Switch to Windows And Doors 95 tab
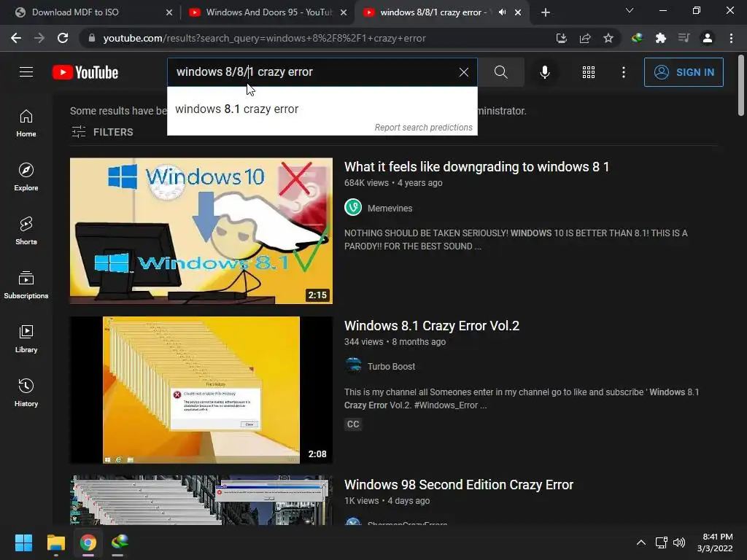747x560 pixels. click(x=268, y=12)
